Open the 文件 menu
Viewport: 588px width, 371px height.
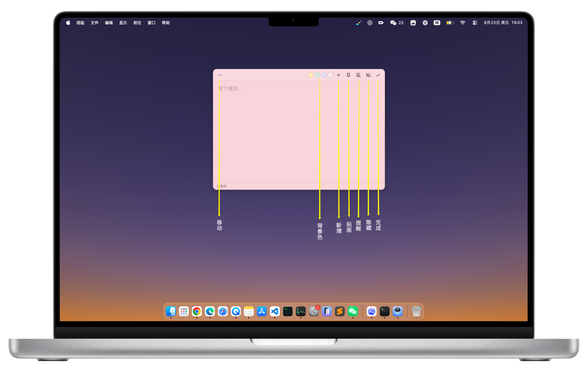point(95,23)
